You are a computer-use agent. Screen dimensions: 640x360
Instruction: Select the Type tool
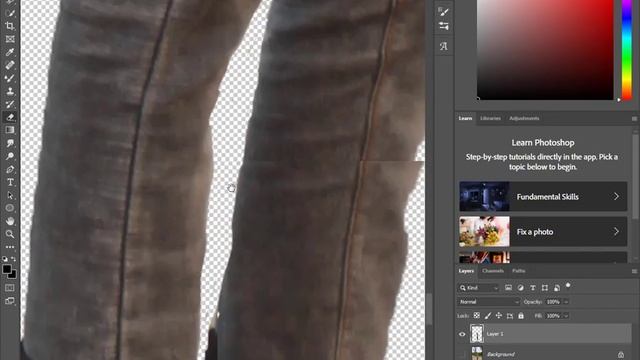pyautogui.click(x=10, y=182)
